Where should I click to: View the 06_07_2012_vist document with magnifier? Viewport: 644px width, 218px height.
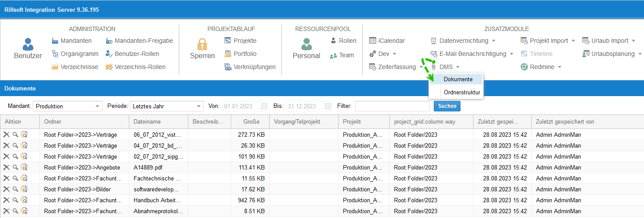pos(15,135)
